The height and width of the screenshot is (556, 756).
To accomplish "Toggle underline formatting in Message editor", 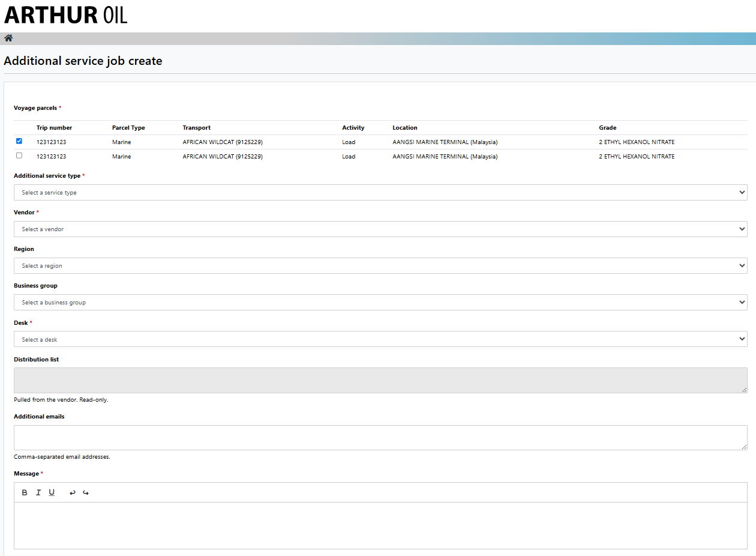I will (52, 492).
